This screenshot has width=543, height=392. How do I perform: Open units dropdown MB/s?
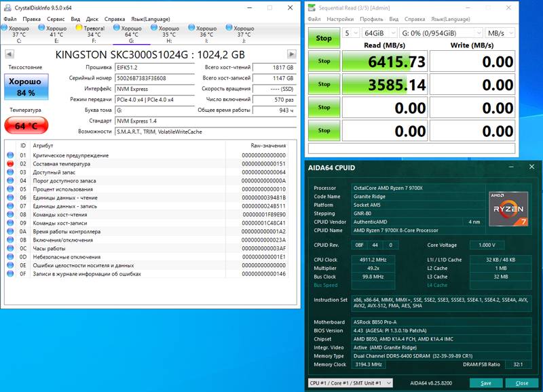tap(500, 33)
